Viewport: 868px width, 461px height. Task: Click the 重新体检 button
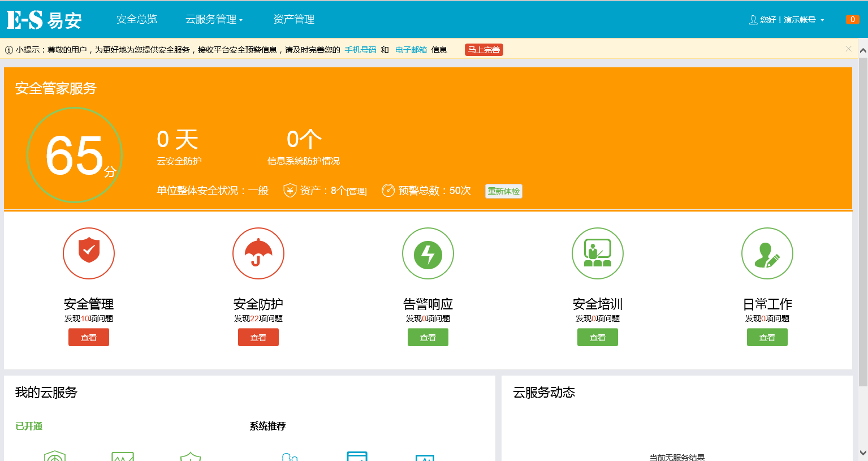pos(503,191)
